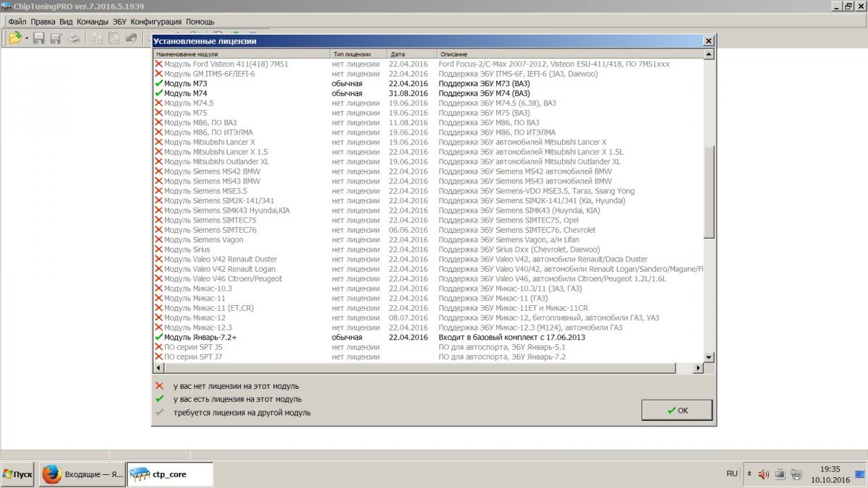Click the green check icon of Модуль M73
The image size is (868, 488).
158,83
